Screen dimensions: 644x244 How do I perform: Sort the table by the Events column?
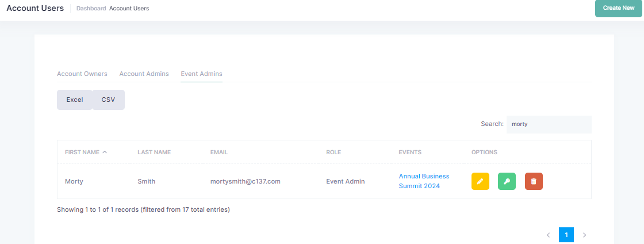(x=410, y=152)
